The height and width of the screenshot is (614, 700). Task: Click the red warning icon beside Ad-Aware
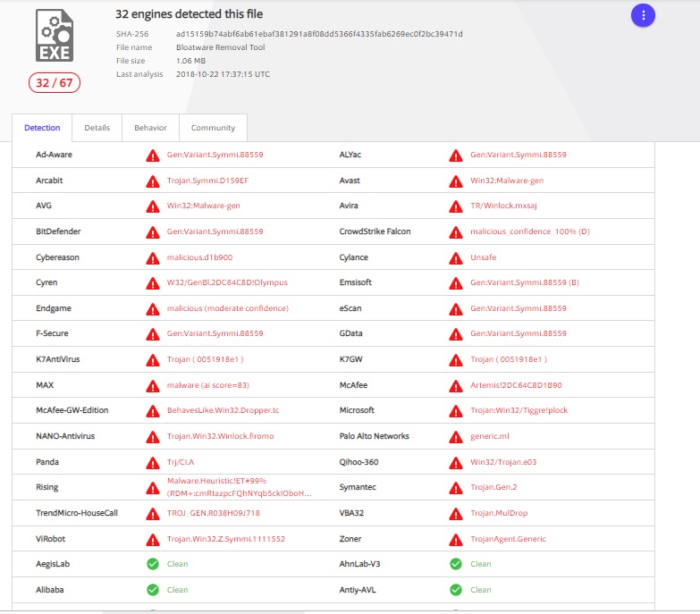tap(153, 156)
